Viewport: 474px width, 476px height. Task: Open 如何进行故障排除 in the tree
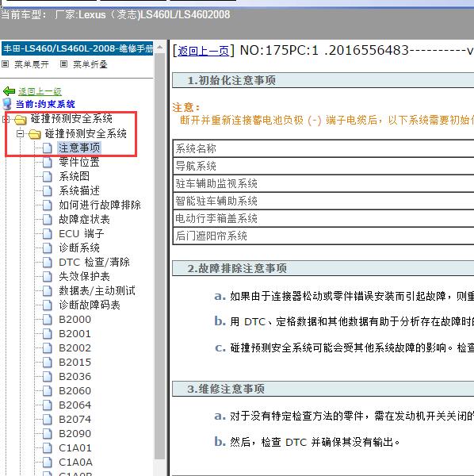[100, 205]
